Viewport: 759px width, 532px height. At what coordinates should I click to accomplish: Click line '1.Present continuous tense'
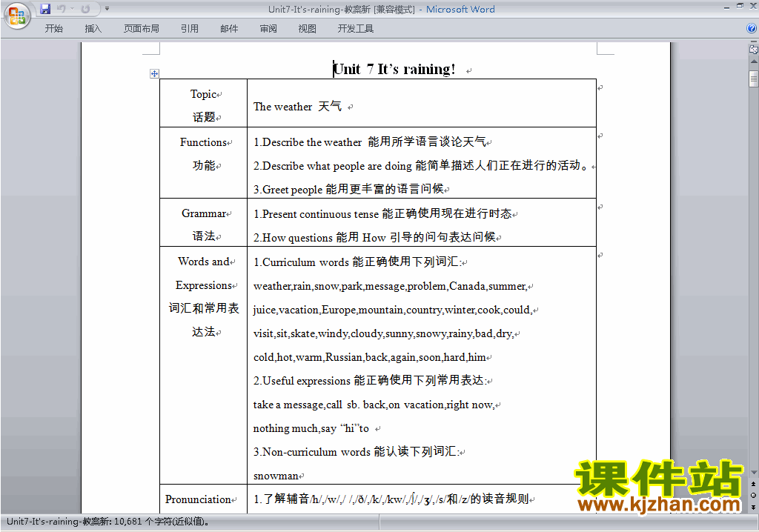coord(382,213)
